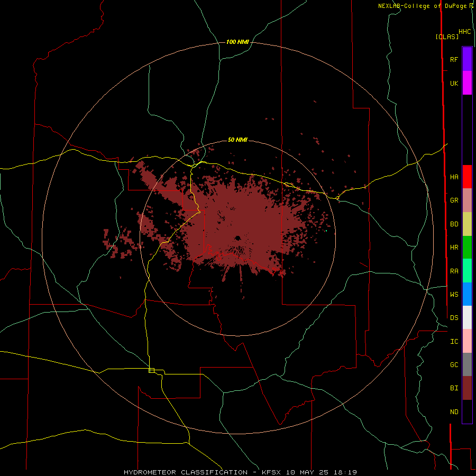Click the RF legend label
This screenshot has height=476, width=476.
454,59
